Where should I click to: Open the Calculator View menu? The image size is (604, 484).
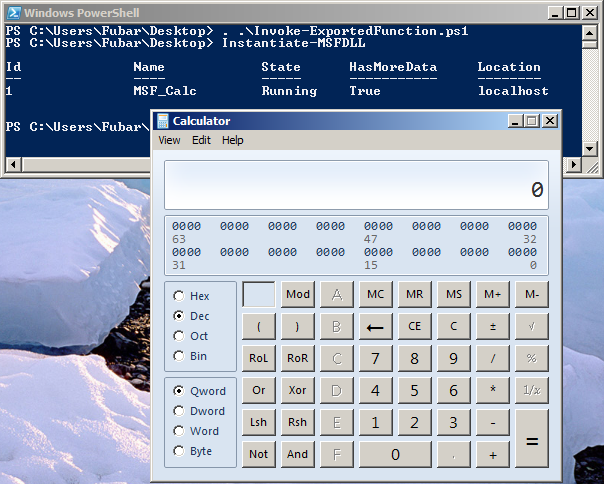tap(169, 140)
